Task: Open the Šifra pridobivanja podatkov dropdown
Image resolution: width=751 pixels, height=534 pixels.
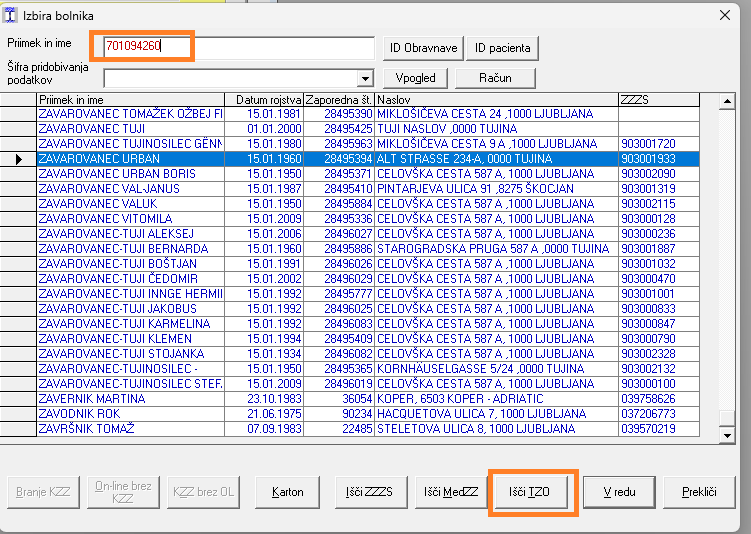Action: 365,79
